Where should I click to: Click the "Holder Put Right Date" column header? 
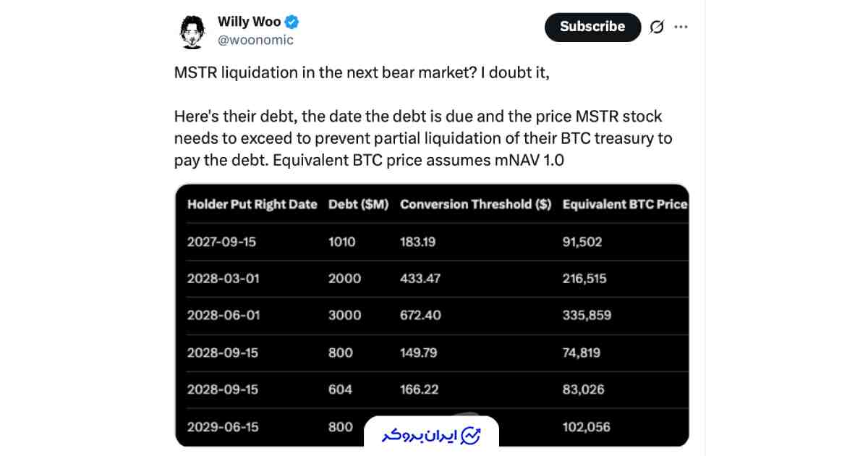[252, 204]
